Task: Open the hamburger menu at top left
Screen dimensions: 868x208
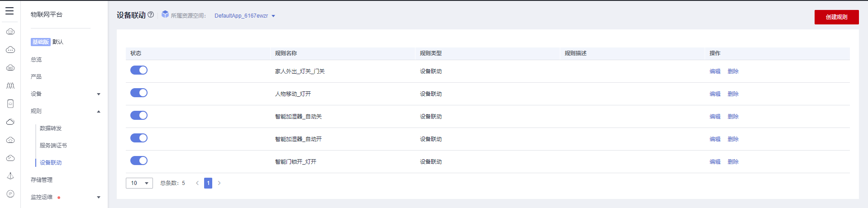Action: 10,11
